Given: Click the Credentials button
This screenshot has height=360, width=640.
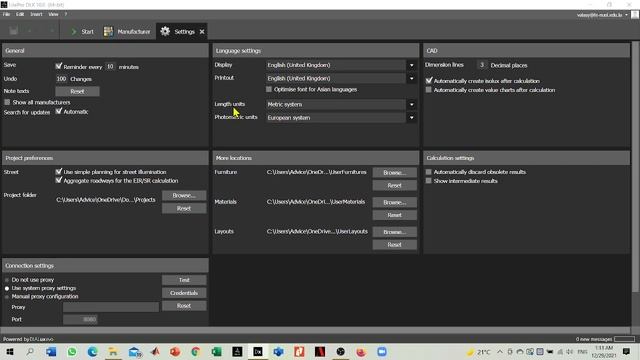Looking at the screenshot, I should tap(184, 293).
